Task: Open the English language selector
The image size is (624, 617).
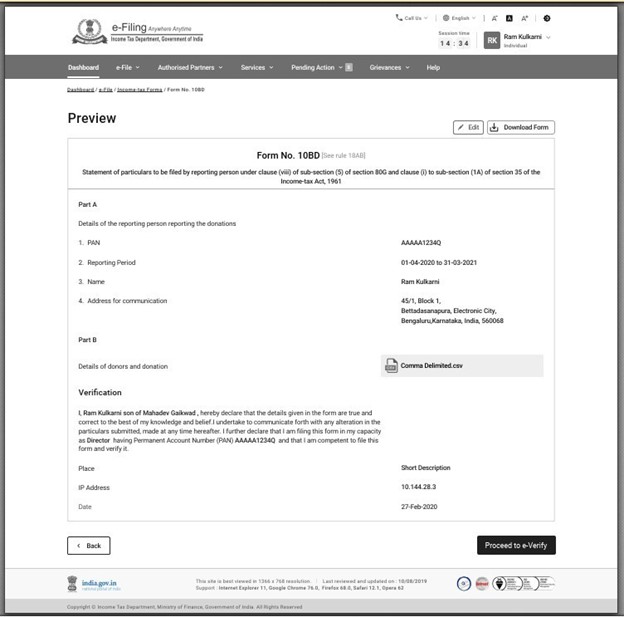Action: click(459, 18)
